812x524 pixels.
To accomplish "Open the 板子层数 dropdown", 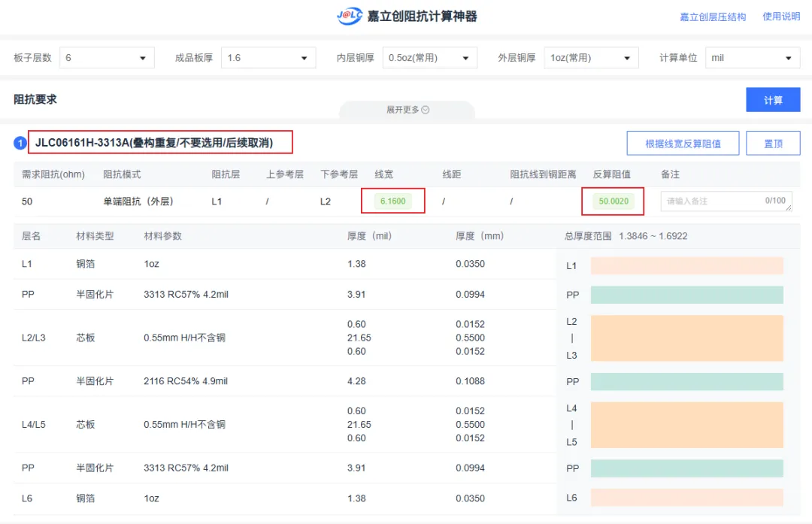I will coord(106,58).
